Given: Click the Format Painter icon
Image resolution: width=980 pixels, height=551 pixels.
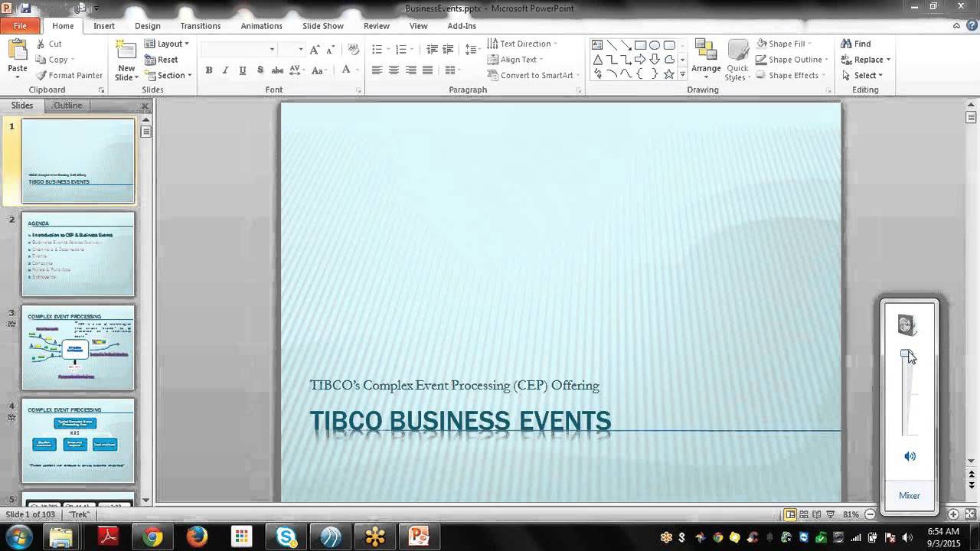Looking at the screenshot, I should tap(41, 75).
